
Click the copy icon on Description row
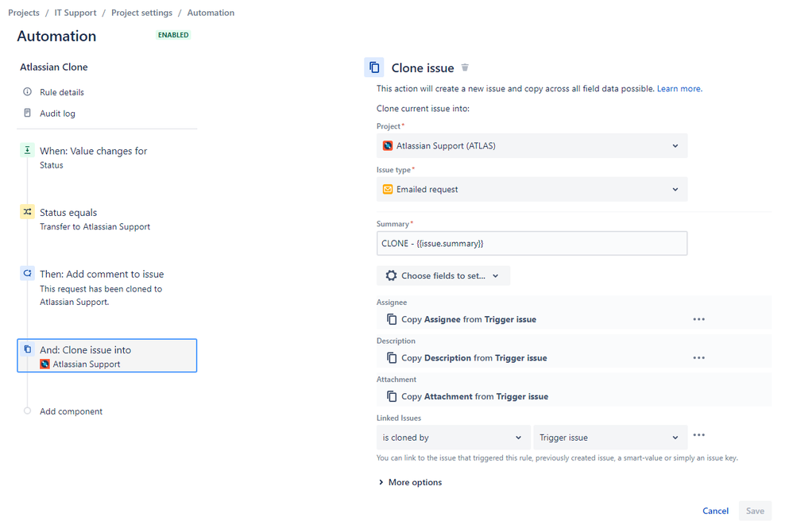click(x=392, y=357)
